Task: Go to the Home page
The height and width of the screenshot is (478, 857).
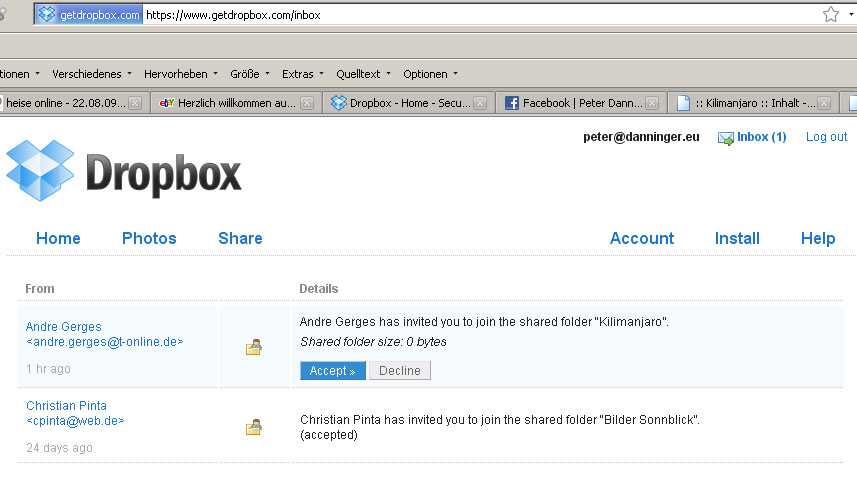Action: point(58,238)
